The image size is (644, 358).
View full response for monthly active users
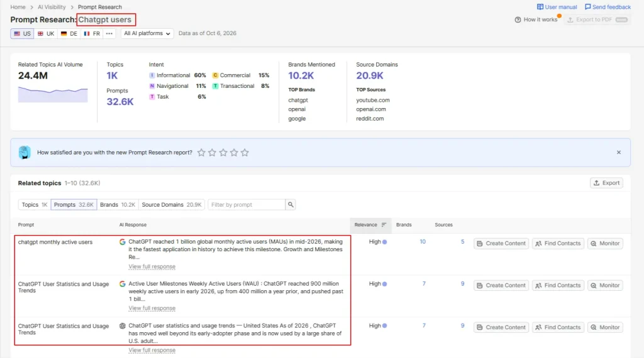pyautogui.click(x=152, y=266)
